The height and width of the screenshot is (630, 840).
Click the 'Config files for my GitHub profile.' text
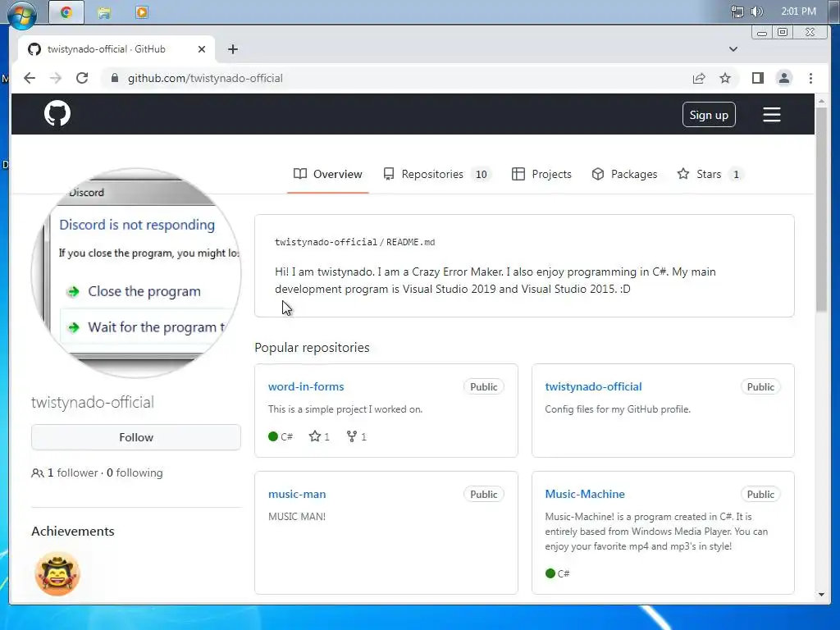click(618, 409)
